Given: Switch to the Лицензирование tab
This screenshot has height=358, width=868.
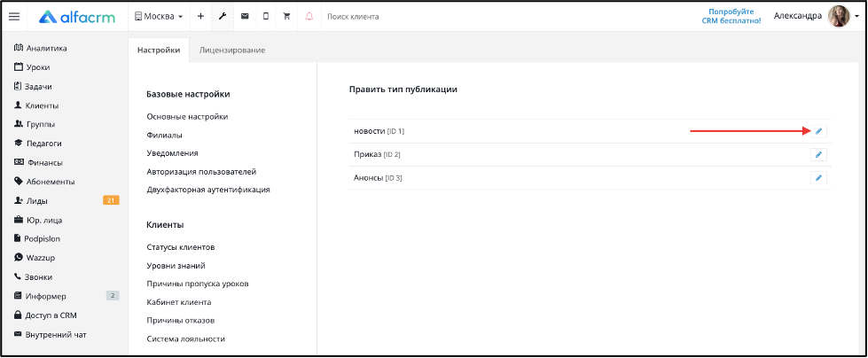Looking at the screenshot, I should click(232, 51).
